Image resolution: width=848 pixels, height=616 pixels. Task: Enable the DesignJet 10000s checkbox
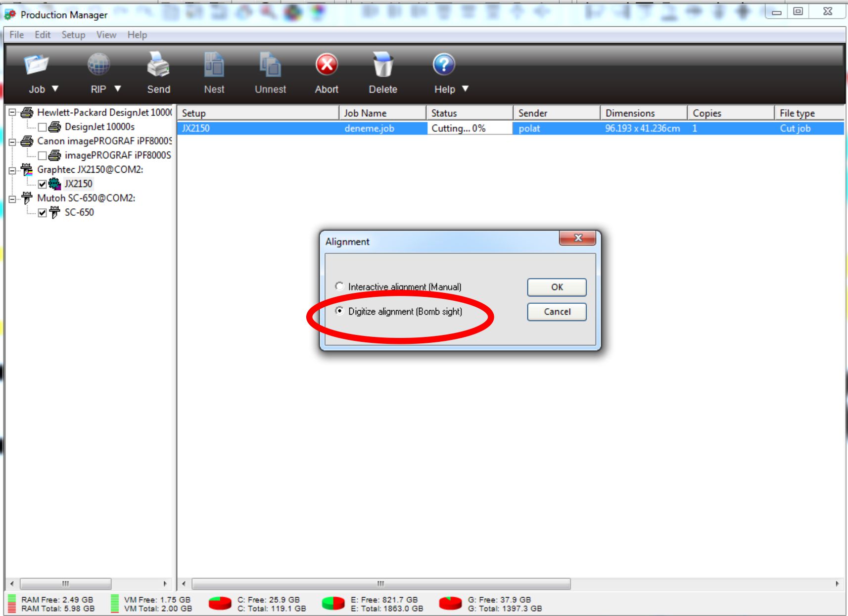point(43,127)
